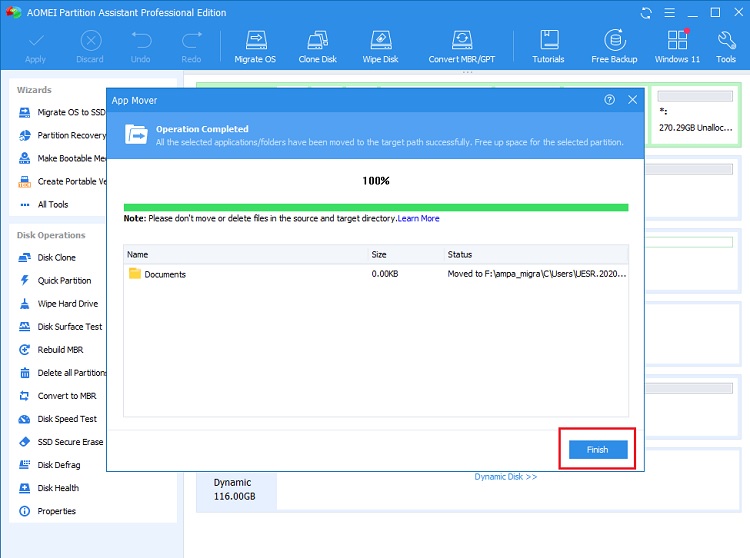The height and width of the screenshot is (558, 750).
Task: Launch the Free Backup tool
Action: [x=614, y=47]
